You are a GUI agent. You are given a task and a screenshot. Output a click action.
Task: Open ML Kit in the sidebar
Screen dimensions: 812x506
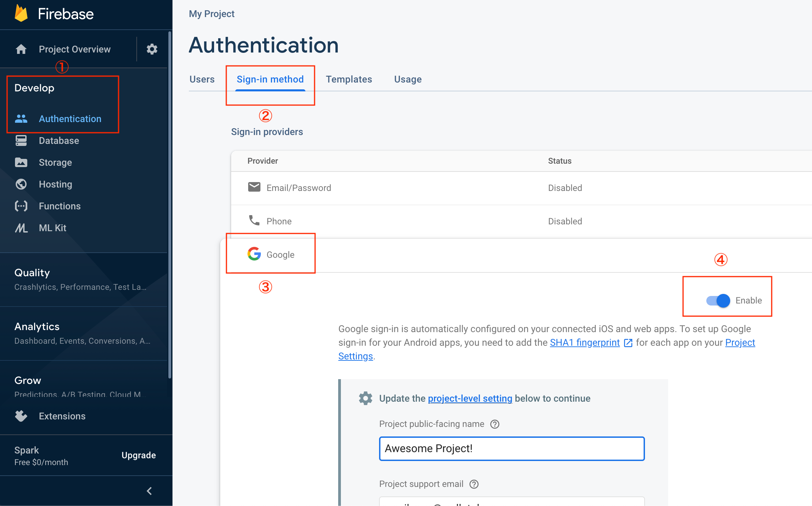[52, 228]
